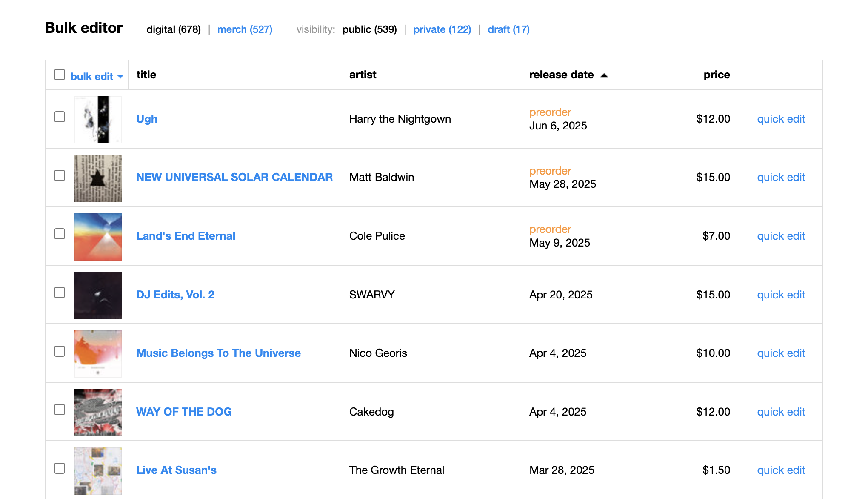Quick edit the Cole Pulice release
Screen dimensions: 868x499
click(x=781, y=236)
